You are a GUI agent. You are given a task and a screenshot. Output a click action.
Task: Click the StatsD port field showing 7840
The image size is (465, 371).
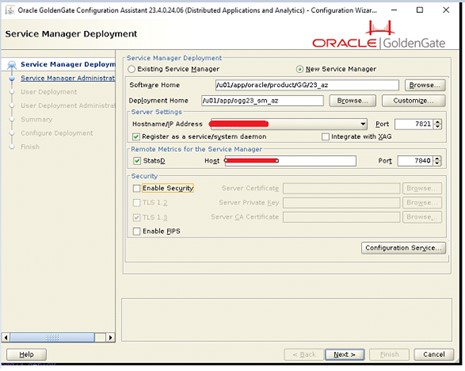(x=415, y=161)
